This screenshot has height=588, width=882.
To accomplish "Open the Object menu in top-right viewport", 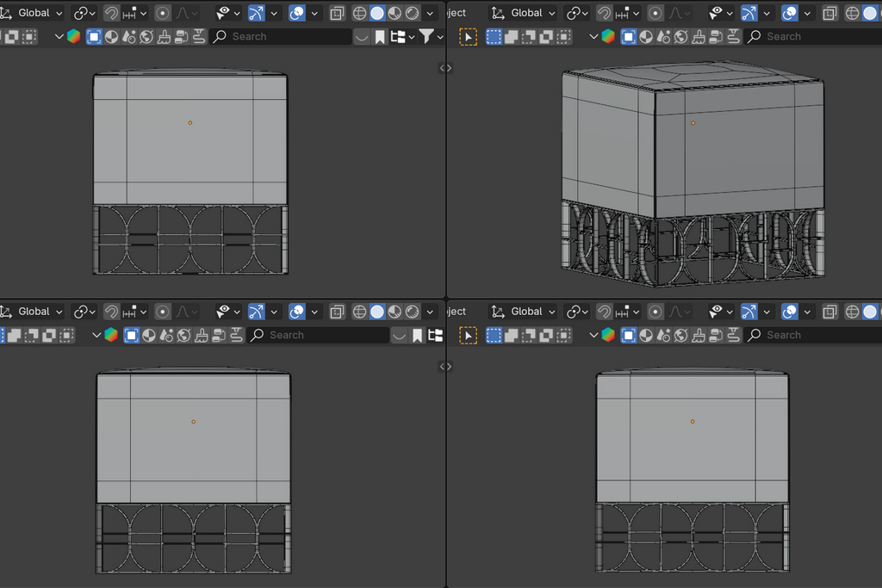I will 457,13.
